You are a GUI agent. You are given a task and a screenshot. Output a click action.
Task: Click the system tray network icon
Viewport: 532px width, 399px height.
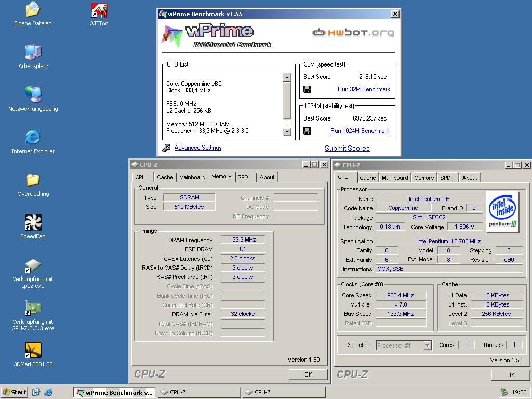pyautogui.click(x=504, y=392)
